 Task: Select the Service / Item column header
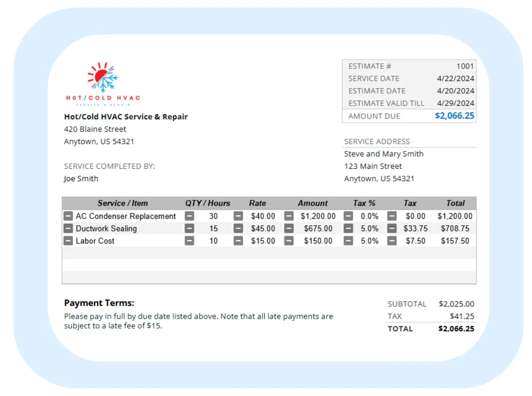tap(122, 203)
